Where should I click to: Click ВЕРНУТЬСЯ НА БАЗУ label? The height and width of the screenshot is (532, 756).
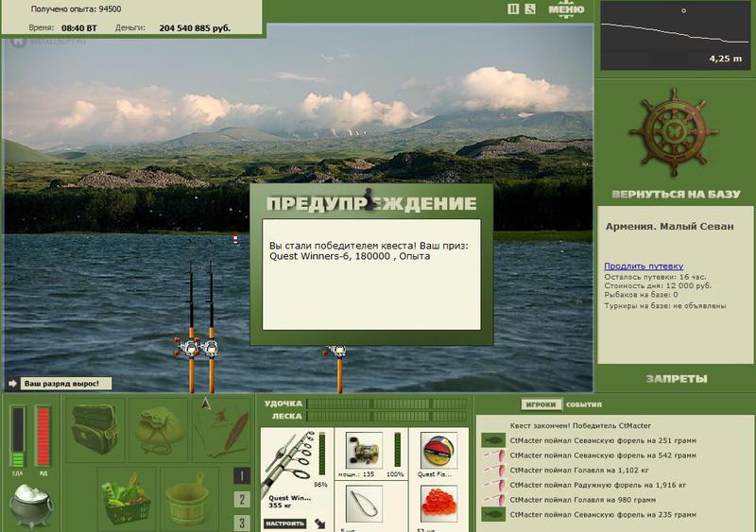[x=676, y=195]
